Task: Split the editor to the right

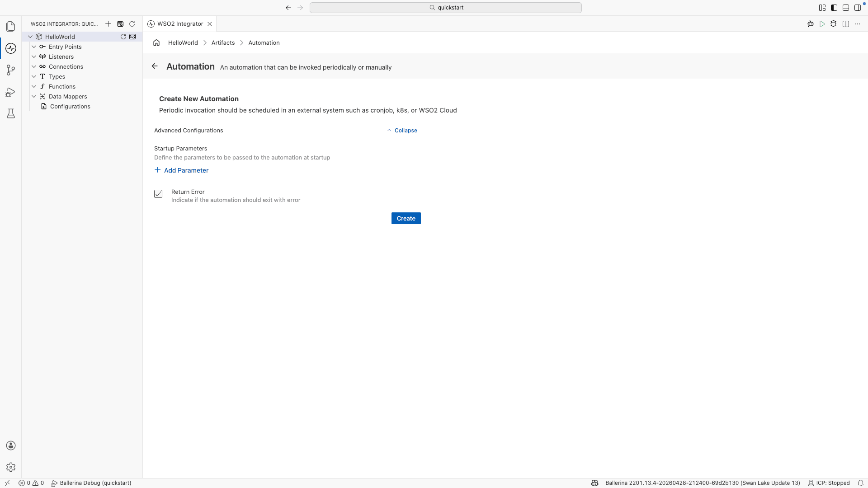Action: [846, 24]
